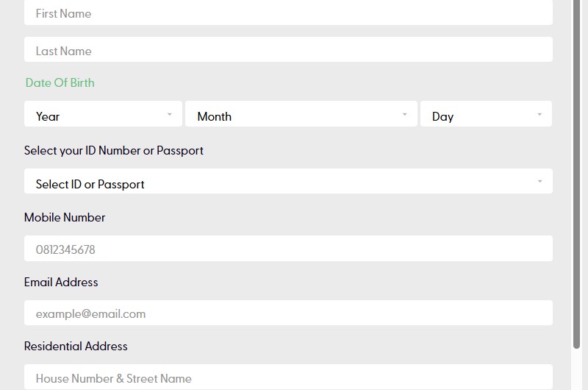
Task: Click the vertical scrollbar thumb
Action: click(x=577, y=174)
